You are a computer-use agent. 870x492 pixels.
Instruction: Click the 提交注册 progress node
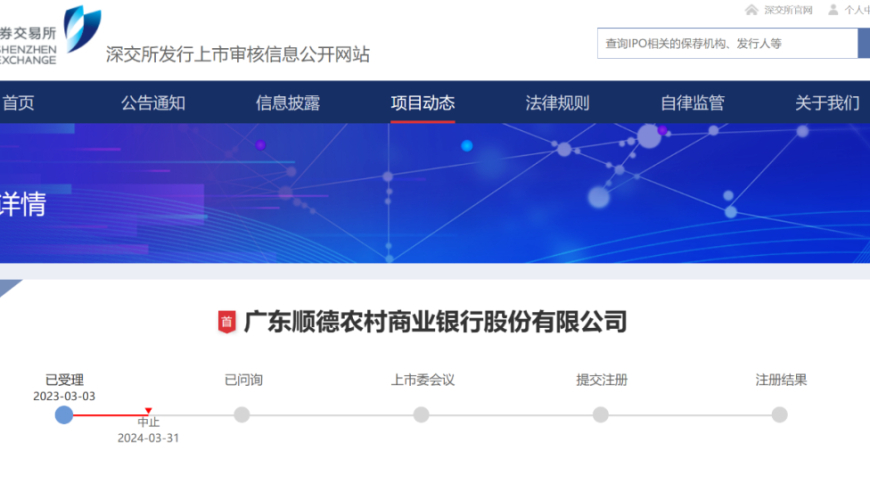tap(600, 414)
